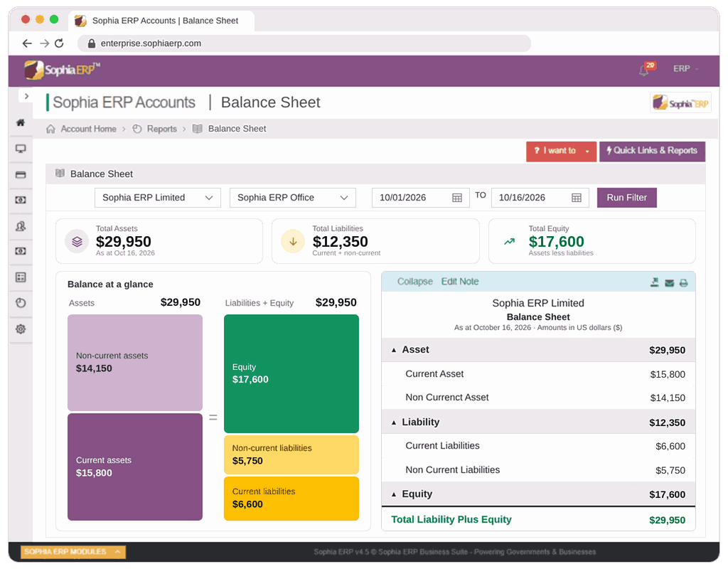Open the ERP user menu
Viewport: 728px width, 569px height.
point(686,69)
